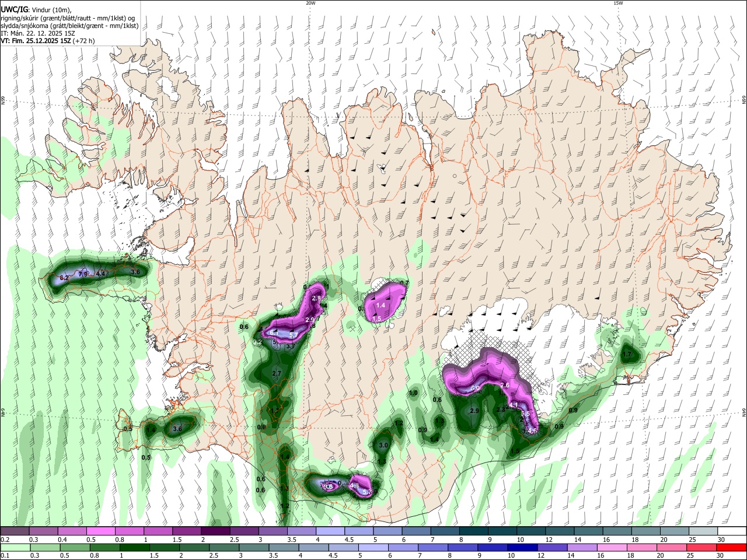747x560 pixels.
Task: Click the "2.6" snow value near Vatnajökull
Action: coord(505,385)
